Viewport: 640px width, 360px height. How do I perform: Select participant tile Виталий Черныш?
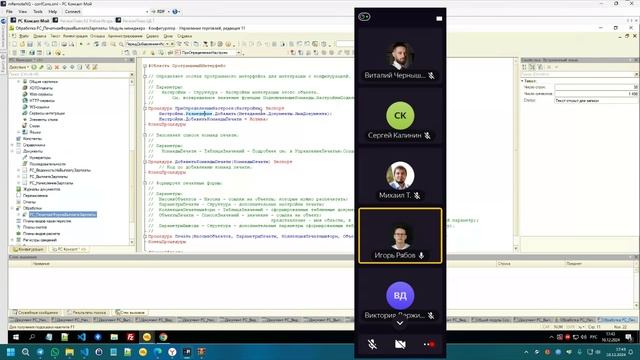[400, 57]
